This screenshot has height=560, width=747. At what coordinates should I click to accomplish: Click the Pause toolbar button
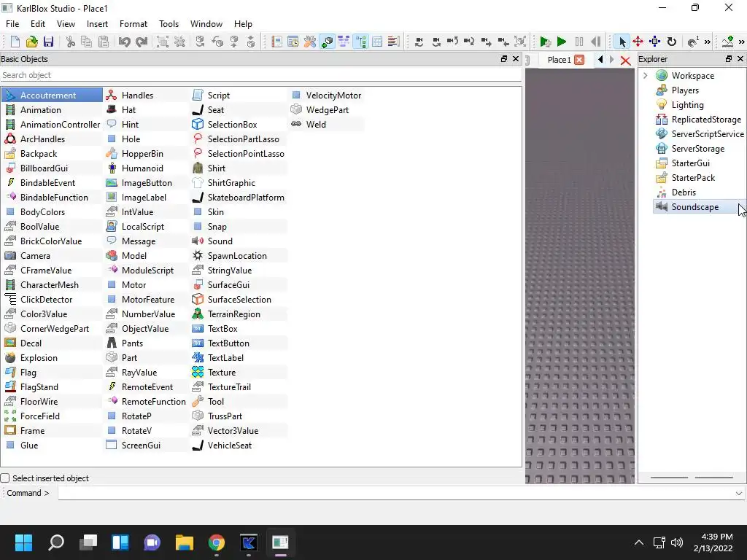pyautogui.click(x=578, y=42)
